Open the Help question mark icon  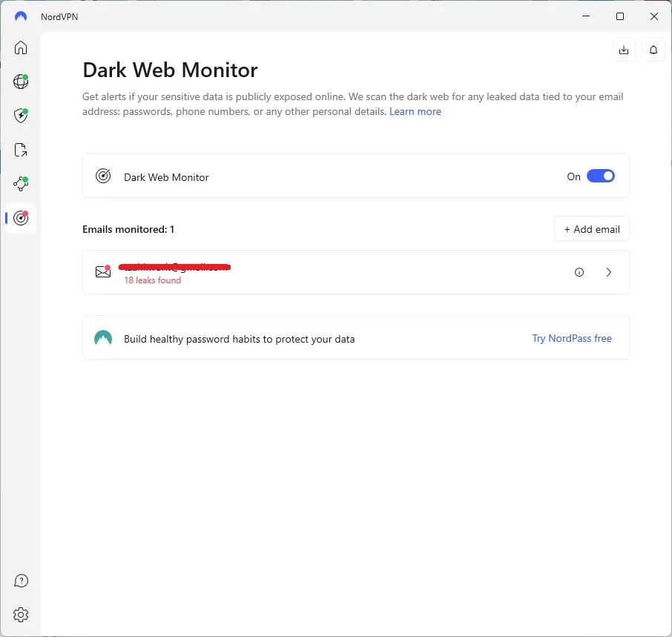21,581
